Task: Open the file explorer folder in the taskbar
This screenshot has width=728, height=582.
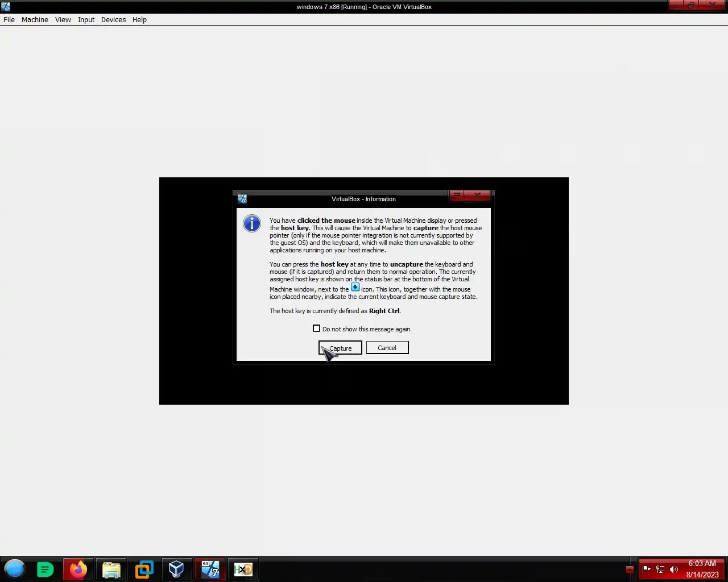Action: coord(111,569)
